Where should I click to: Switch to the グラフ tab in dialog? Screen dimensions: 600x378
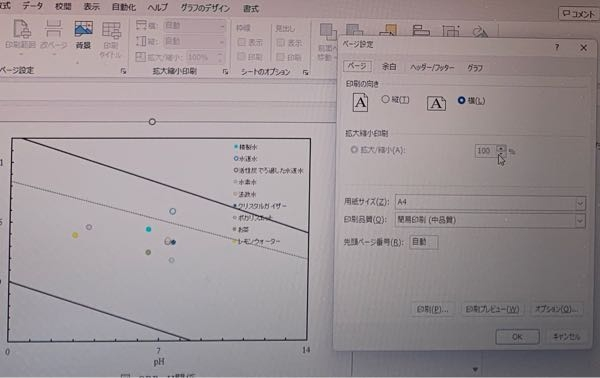pos(475,68)
